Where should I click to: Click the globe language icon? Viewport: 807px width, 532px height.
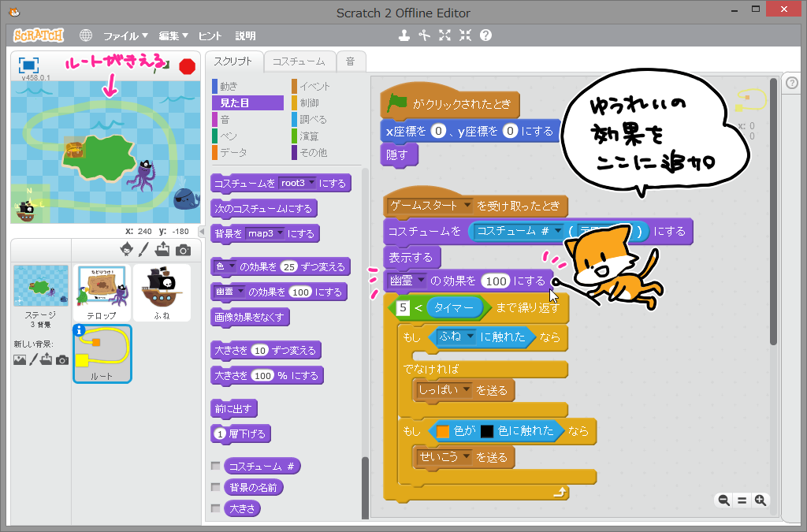click(86, 35)
